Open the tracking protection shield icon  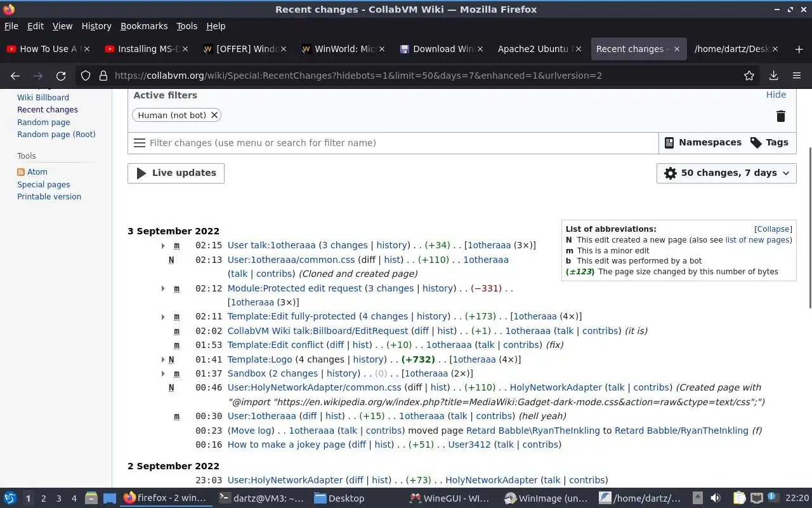[x=86, y=76]
